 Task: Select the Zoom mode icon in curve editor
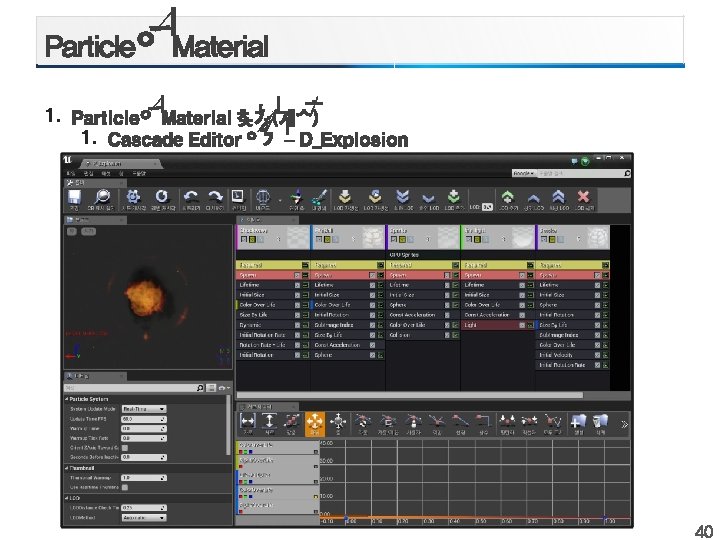(x=338, y=421)
